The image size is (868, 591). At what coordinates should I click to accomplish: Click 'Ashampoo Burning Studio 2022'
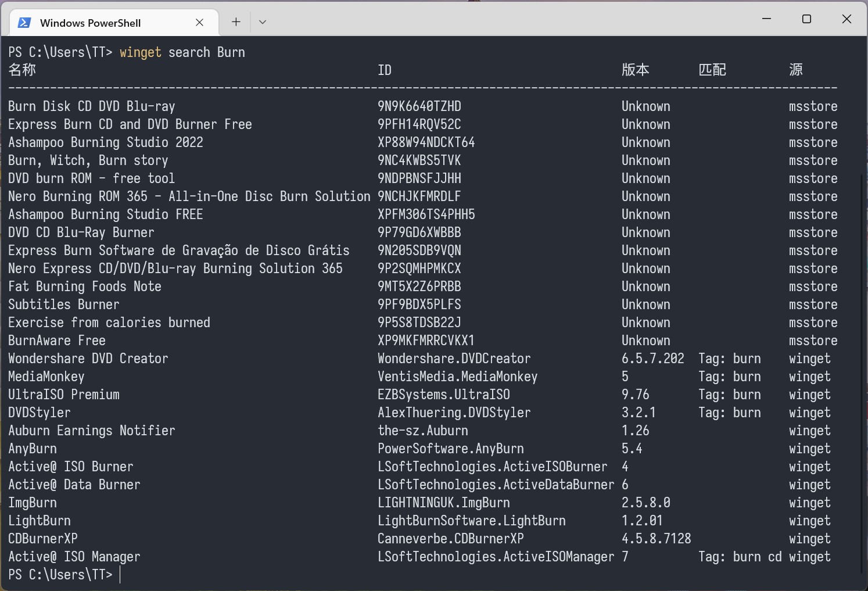(x=106, y=142)
